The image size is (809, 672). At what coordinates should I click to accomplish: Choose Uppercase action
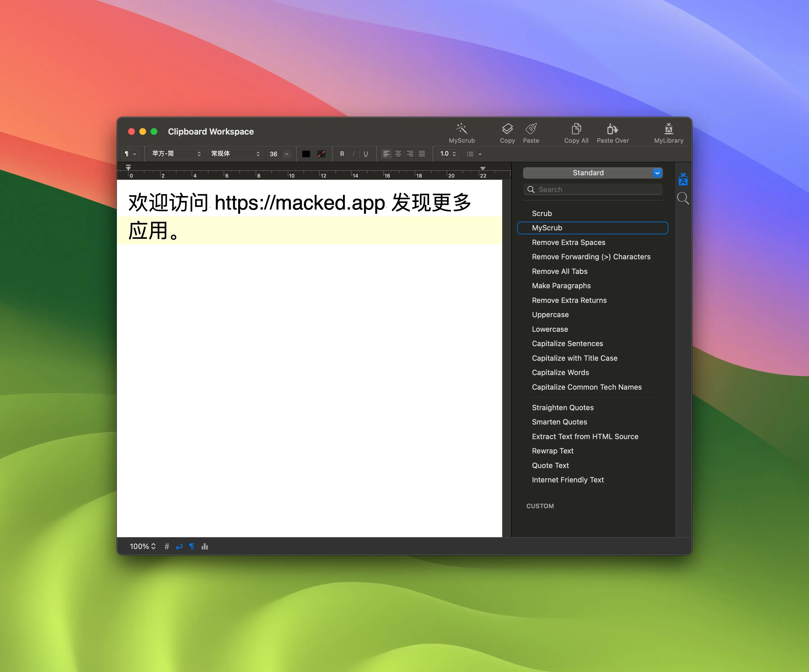click(592, 314)
